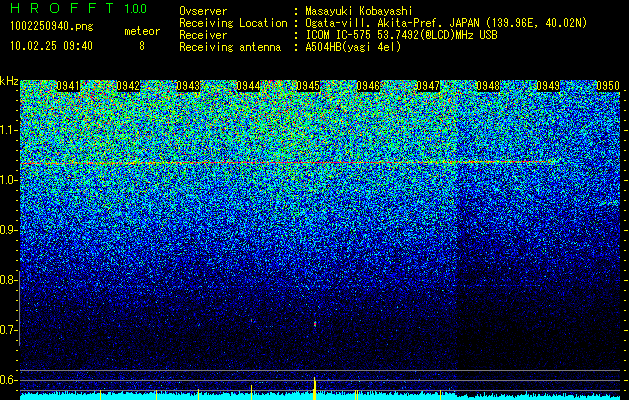Click the receiver ICOM IC-575 line

click(401, 35)
